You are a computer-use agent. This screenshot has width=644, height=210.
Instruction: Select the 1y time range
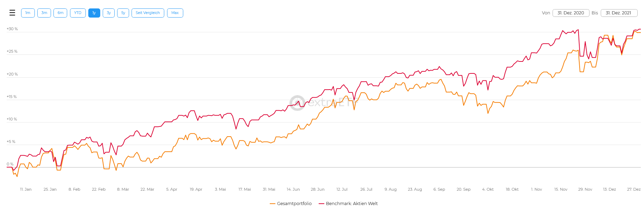click(x=94, y=13)
